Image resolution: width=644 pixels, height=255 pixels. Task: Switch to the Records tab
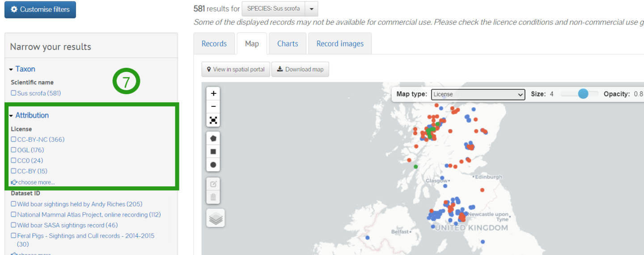coord(214,44)
